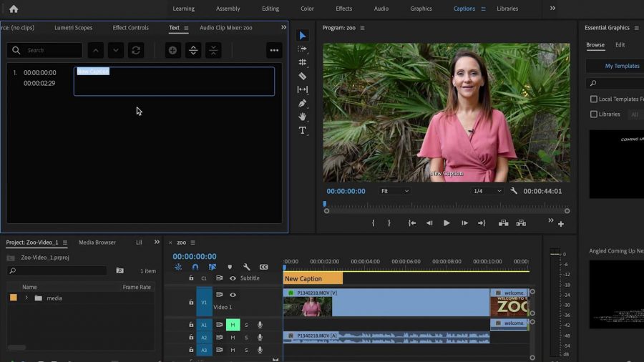
Task: Toggle lock on Video 1 track
Action: (191, 303)
